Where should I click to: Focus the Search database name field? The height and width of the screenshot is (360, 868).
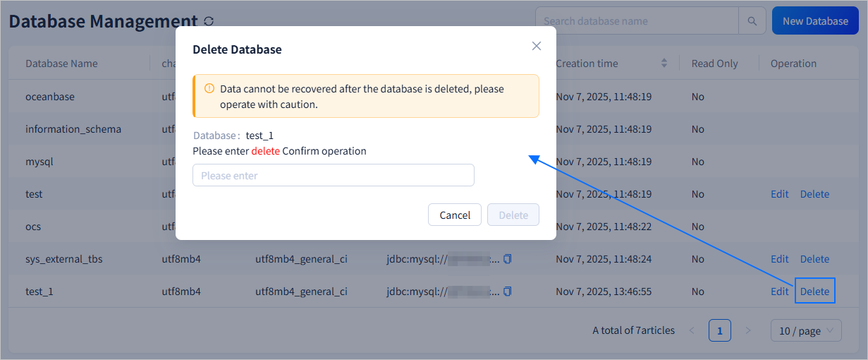(637, 21)
